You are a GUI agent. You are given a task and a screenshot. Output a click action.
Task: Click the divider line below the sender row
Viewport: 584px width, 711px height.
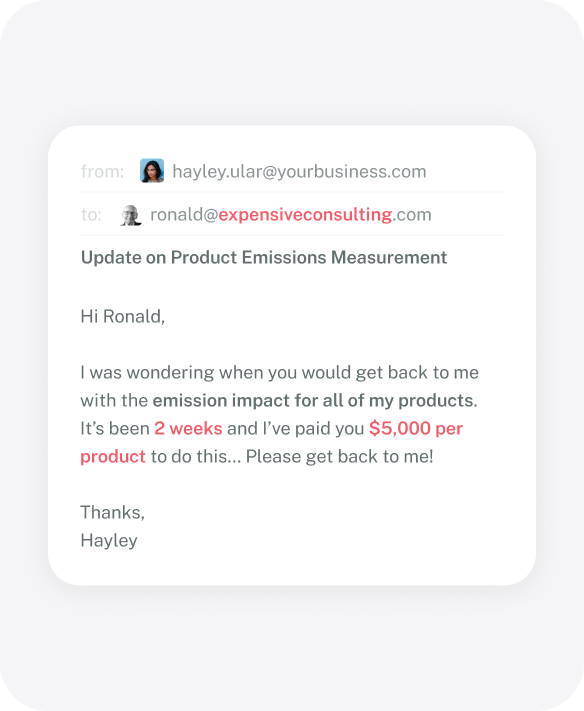click(292, 192)
